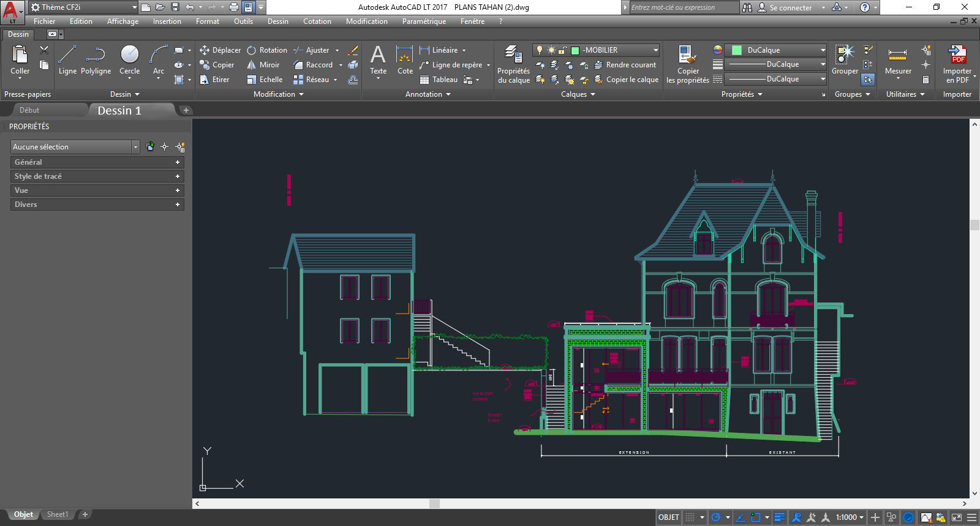980x526 pixels.
Task: Open annotation scale 1:1000 dropdown
Action: coord(850,517)
